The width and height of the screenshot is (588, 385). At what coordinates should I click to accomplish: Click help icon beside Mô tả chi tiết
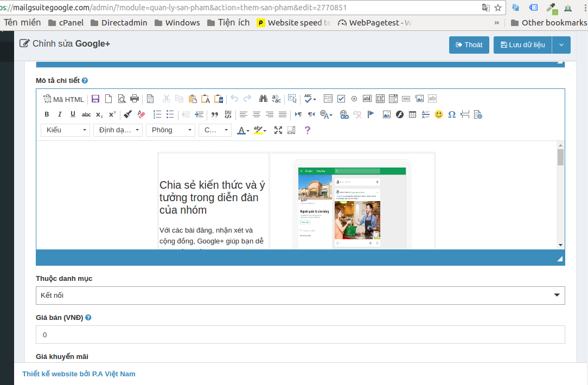(x=85, y=81)
